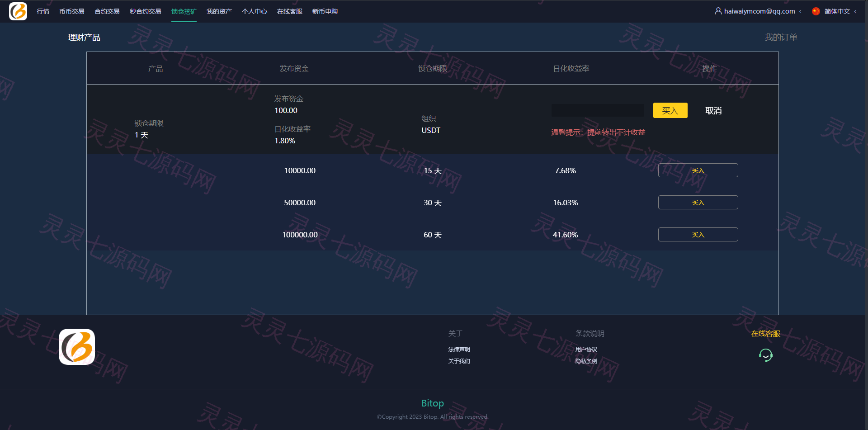The image size is (868, 430).
Task: Expand the 简体中文 language dropdown arrow
Action: pos(855,11)
